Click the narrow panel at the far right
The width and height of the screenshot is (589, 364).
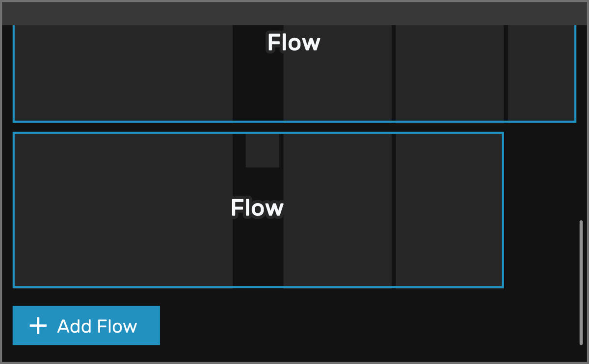pyautogui.click(x=540, y=74)
